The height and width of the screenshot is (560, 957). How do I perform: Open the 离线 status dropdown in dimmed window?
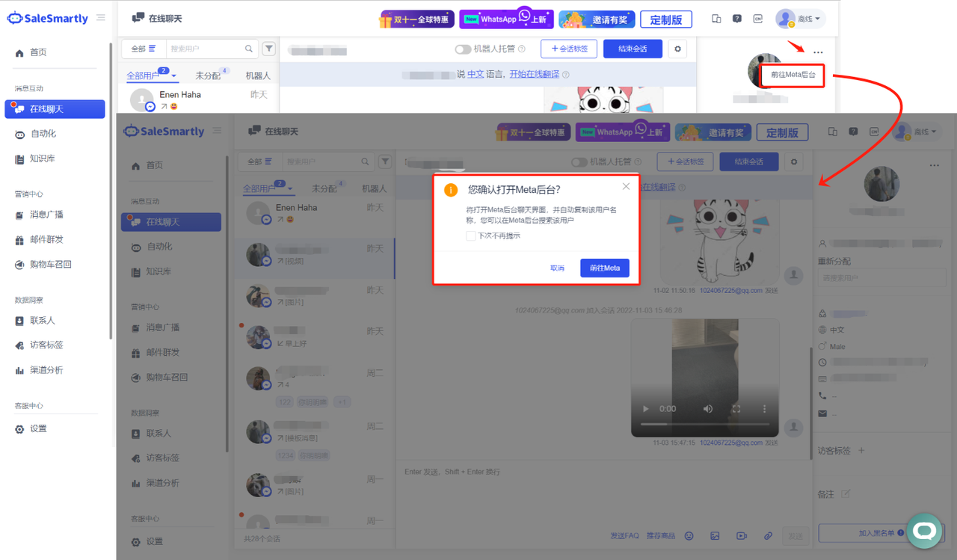917,132
